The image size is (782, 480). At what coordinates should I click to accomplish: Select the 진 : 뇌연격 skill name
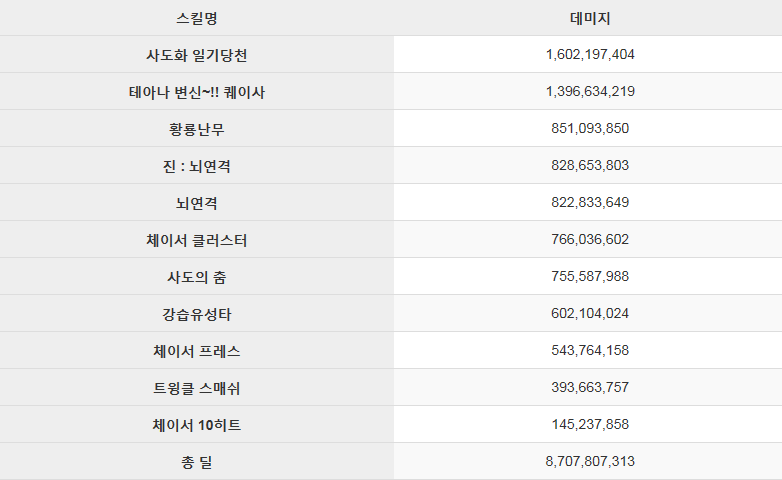[196, 166]
